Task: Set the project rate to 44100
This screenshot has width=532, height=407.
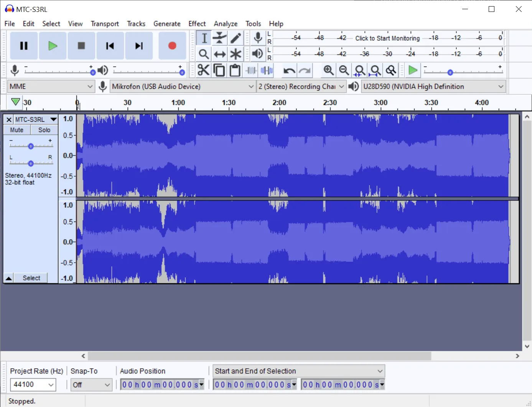Action: [x=33, y=385]
